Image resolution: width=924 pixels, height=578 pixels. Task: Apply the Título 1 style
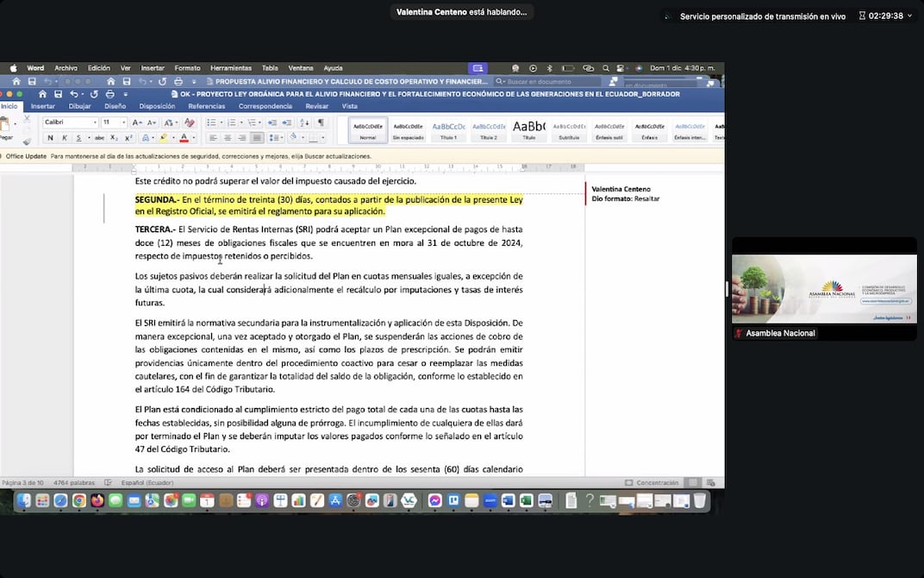pos(448,130)
